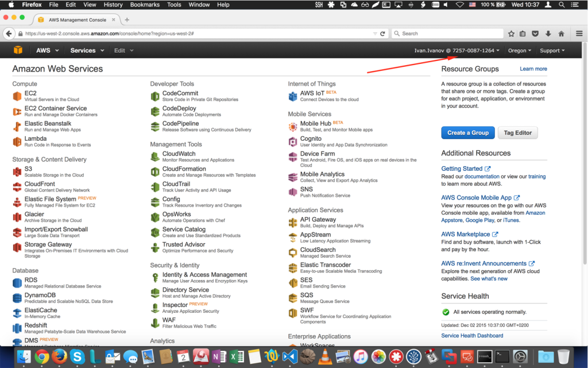This screenshot has width=588, height=368.
Task: Open the Service Health Dashboard link
Action: pos(472,336)
